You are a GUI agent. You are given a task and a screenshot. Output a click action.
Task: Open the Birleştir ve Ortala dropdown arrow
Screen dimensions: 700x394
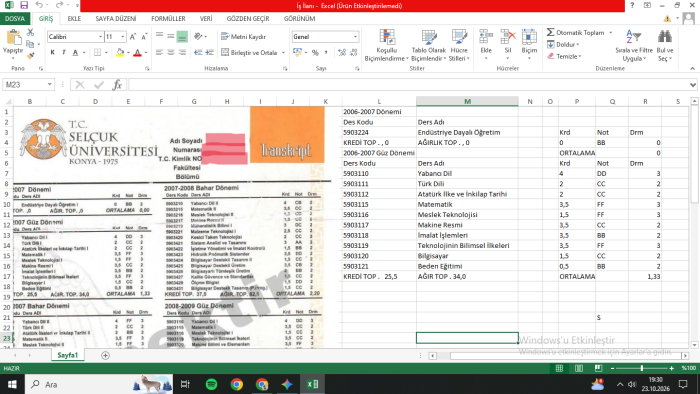pyautogui.click(x=283, y=53)
